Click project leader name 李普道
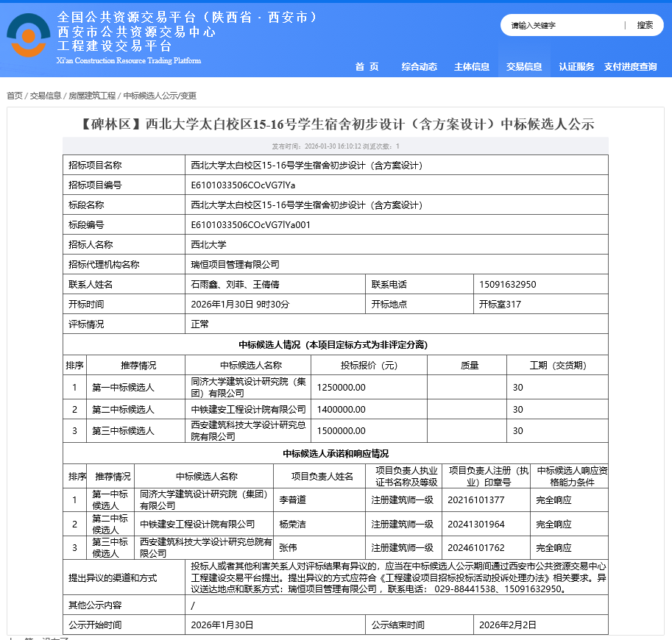672x640 pixels. point(292,500)
